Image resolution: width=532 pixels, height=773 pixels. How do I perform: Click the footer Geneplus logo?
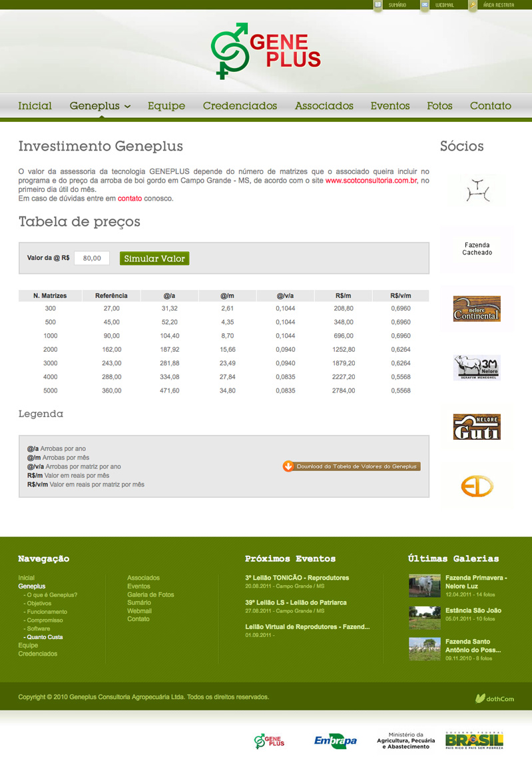270,741
